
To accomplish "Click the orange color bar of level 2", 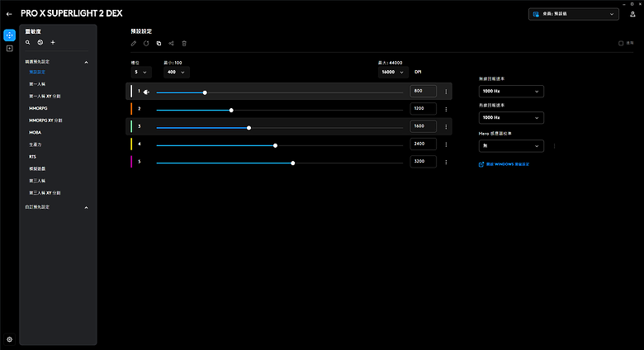I will (x=131, y=109).
